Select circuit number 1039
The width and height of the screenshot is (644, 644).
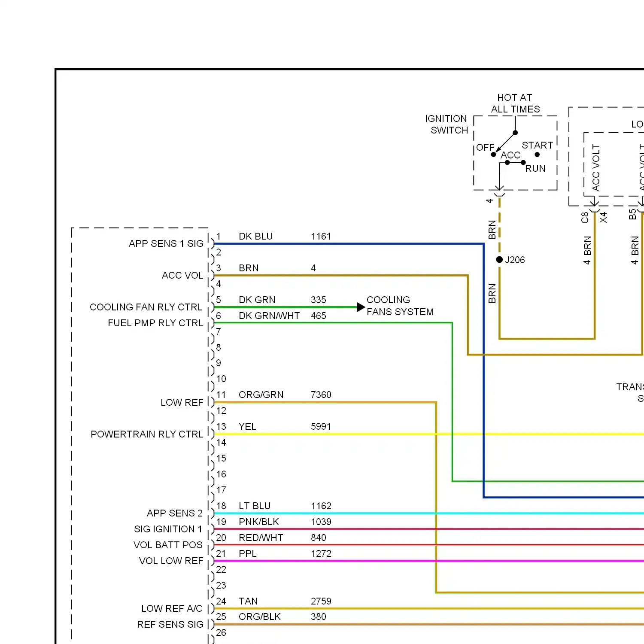(321, 522)
